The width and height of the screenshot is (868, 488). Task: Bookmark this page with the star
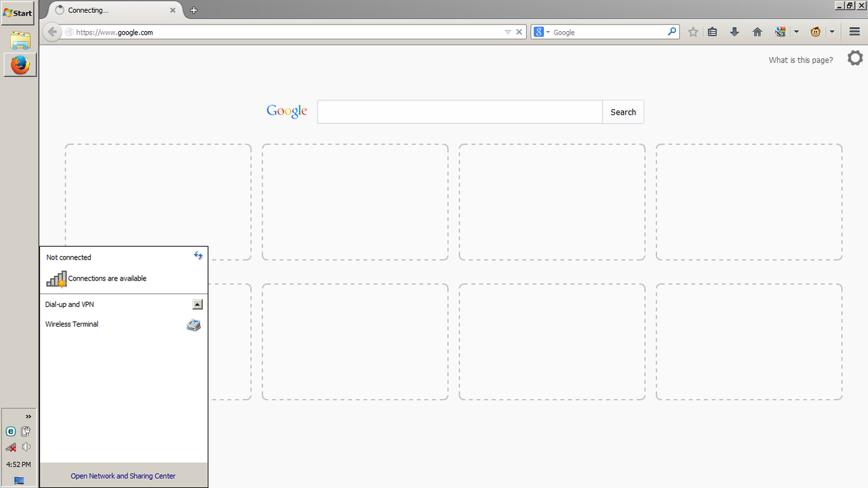coord(693,32)
